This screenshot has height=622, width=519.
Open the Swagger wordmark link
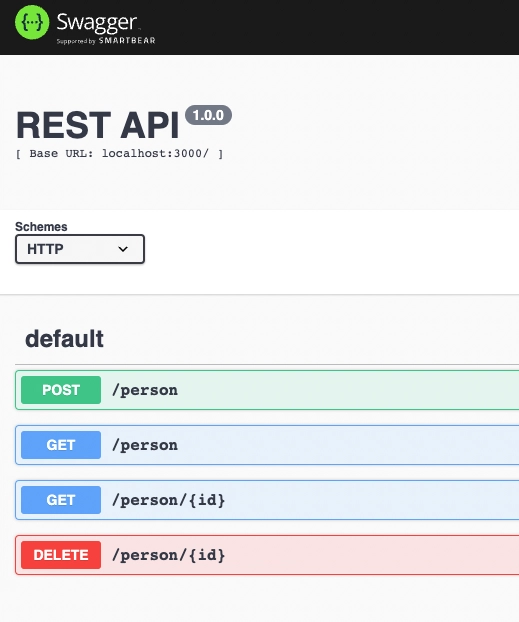coord(97,23)
